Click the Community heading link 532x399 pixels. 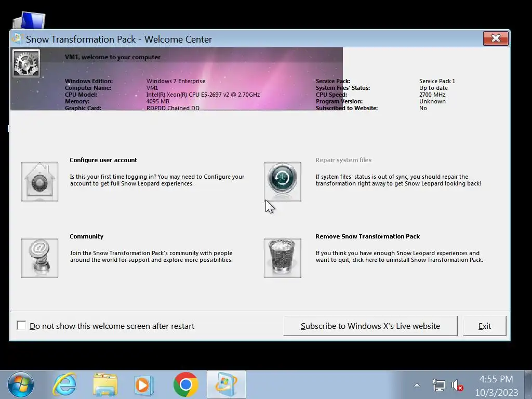pos(87,236)
